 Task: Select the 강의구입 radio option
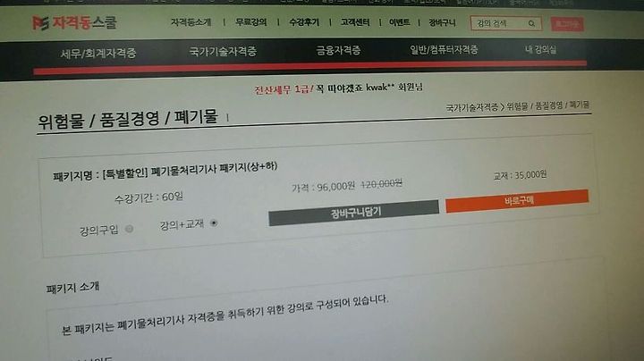[130, 229]
